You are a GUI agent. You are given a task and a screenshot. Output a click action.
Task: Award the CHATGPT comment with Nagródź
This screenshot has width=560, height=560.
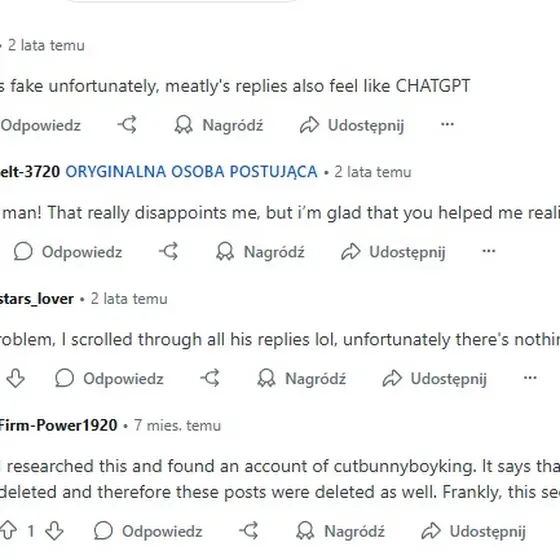(219, 125)
